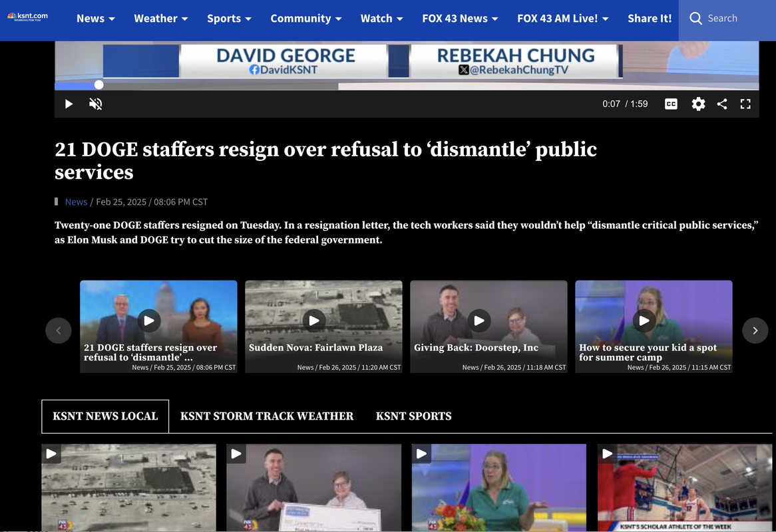Open the check presentation grid thumbnail
Screen dimensions: 776x532
point(313,487)
